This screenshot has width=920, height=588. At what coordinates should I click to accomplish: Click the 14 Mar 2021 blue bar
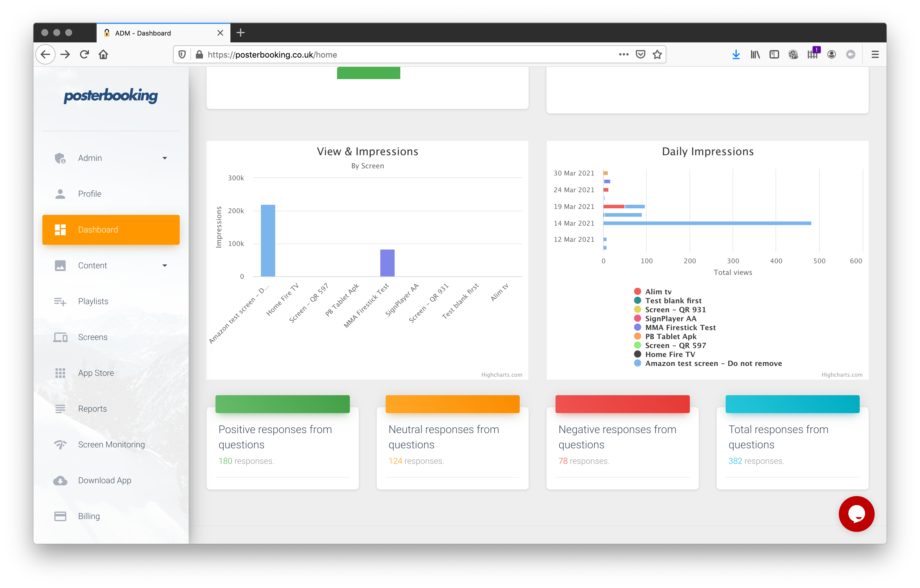[707, 223]
